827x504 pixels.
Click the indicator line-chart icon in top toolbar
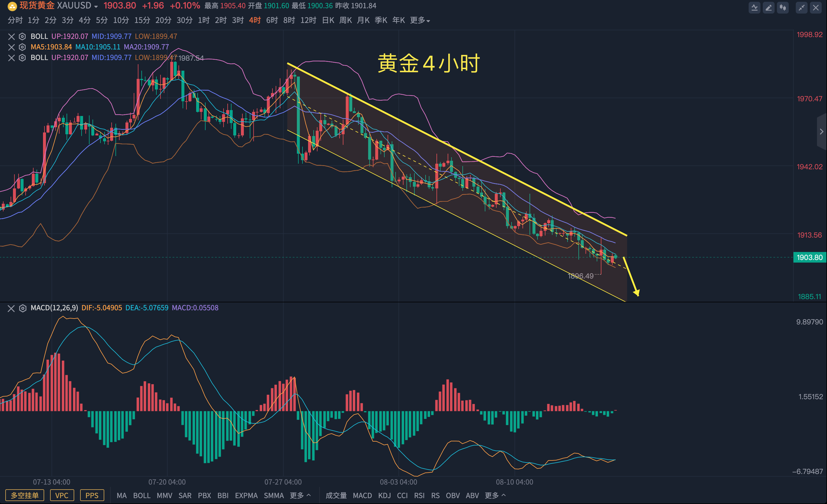(x=754, y=7)
